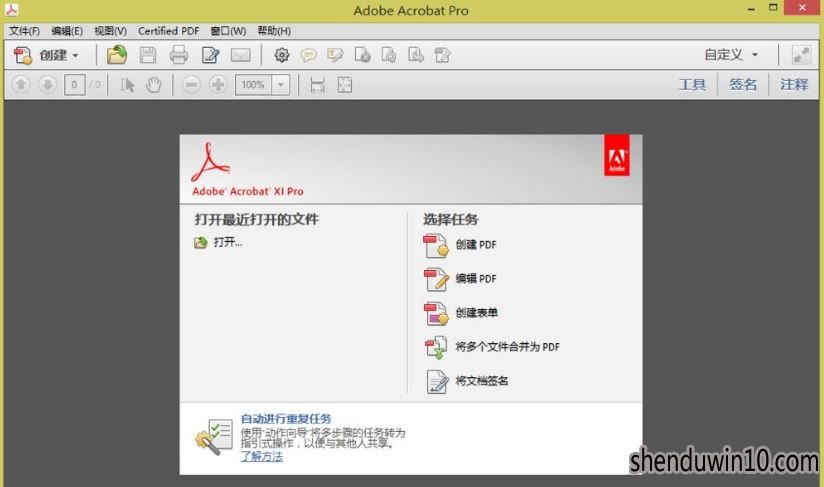The width and height of the screenshot is (824, 487).
Task: Click the Action Wizard checklist icon
Action: click(214, 437)
